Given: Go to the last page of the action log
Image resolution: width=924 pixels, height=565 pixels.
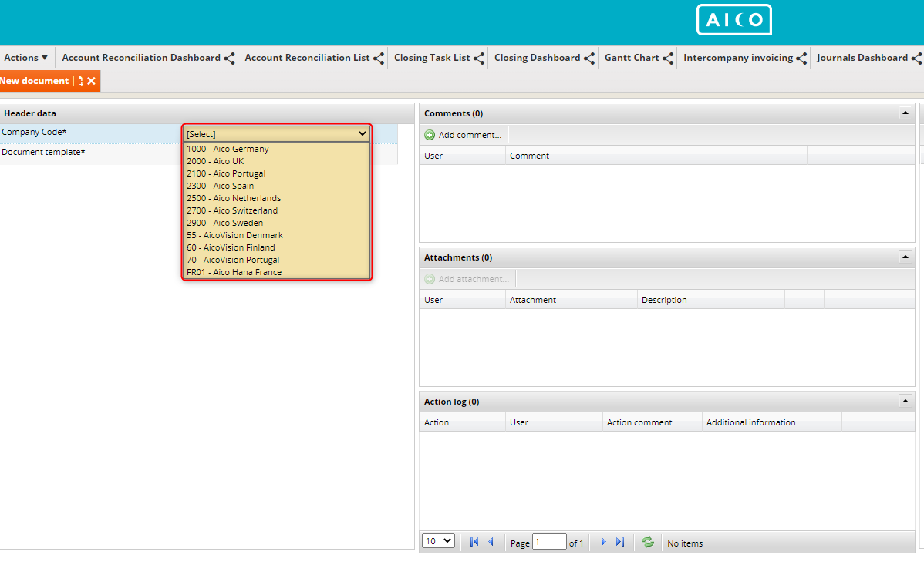Looking at the screenshot, I should [x=619, y=542].
